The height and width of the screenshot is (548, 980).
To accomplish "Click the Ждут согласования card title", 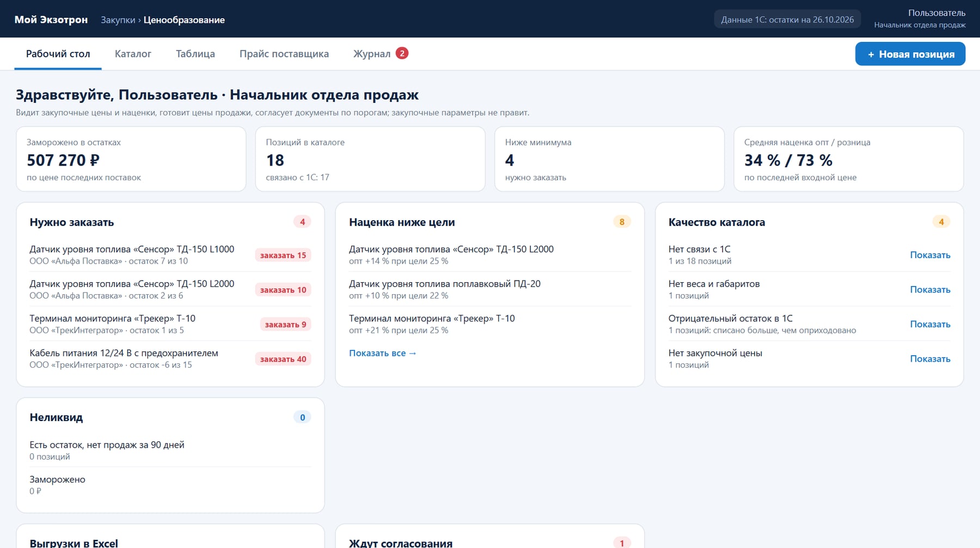I will coord(401,543).
